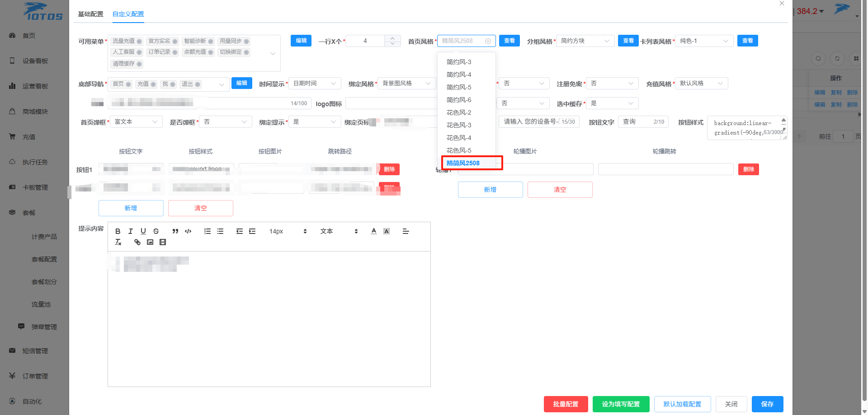868x415 pixels.
Task: Open 设备看板 in the sidebar
Action: tap(35, 61)
